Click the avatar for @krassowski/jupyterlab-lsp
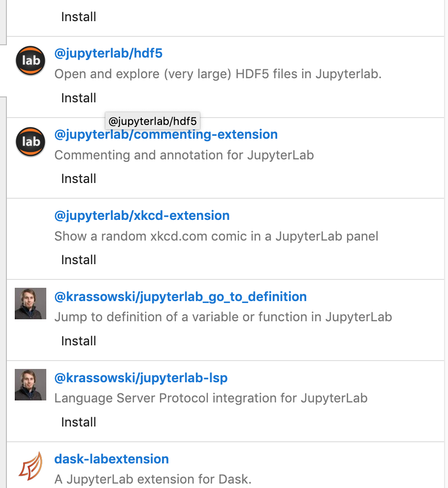448x488 pixels. coord(30,385)
